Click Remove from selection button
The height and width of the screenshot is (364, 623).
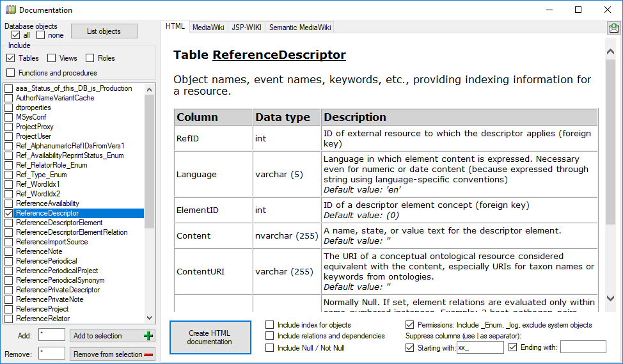112,354
